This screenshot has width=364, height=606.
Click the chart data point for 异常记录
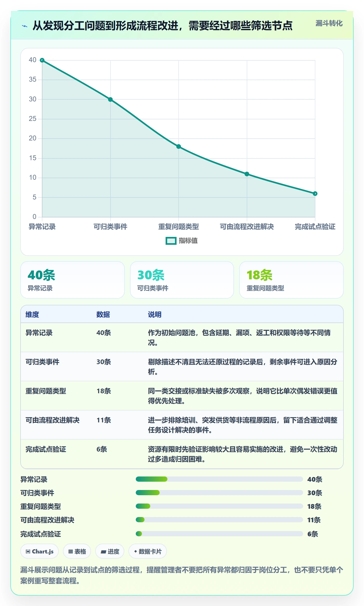pyautogui.click(x=42, y=60)
